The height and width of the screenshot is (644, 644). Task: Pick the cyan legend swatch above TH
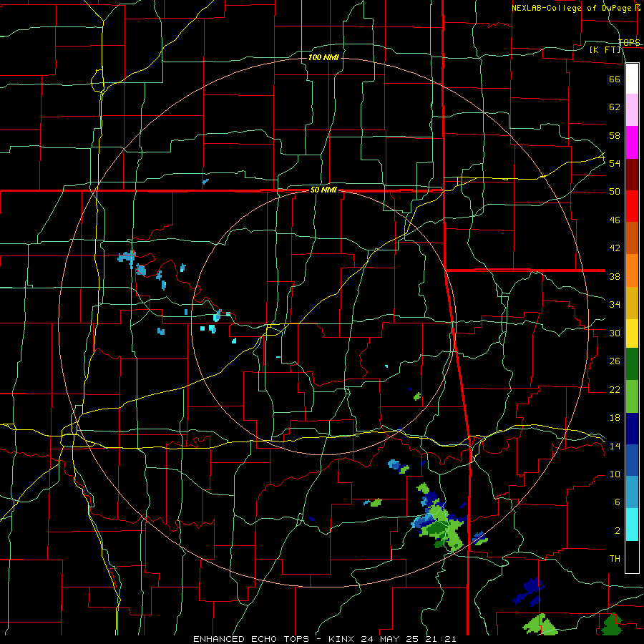click(x=632, y=525)
